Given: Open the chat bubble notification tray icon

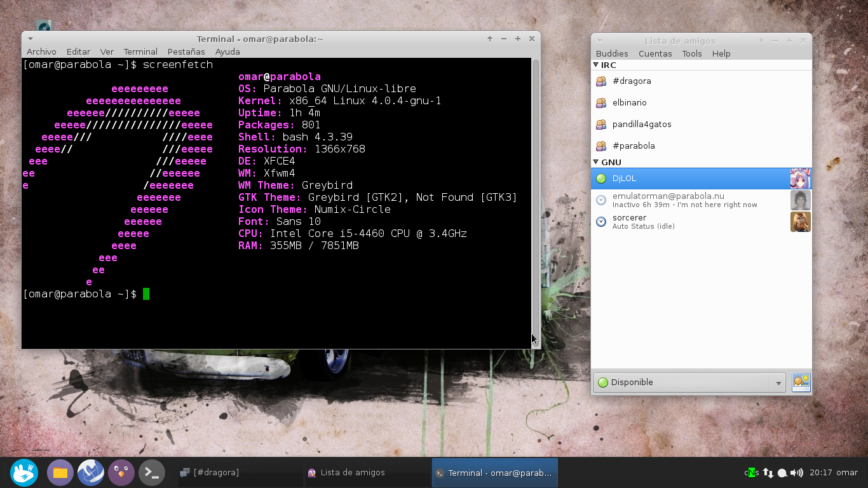Looking at the screenshot, I should point(782,473).
